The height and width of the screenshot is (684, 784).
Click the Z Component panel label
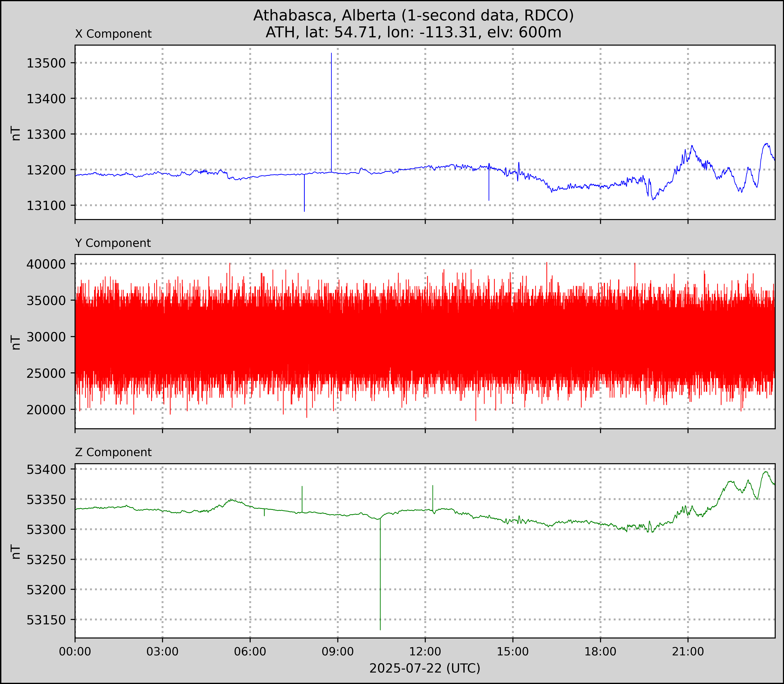click(113, 452)
